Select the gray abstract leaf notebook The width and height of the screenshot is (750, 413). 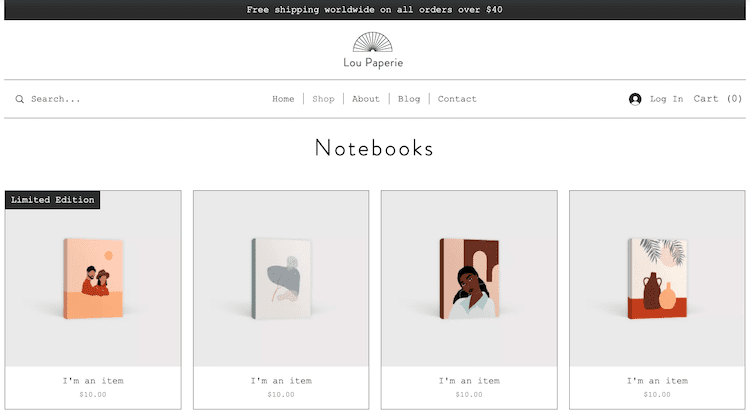click(x=281, y=279)
